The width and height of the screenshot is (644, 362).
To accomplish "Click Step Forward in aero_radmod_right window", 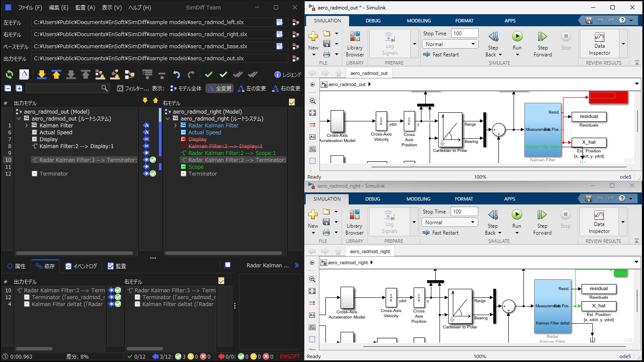I will [x=542, y=222].
